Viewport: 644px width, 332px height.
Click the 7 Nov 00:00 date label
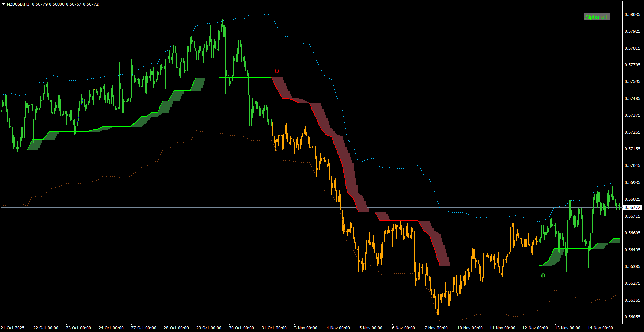point(436,328)
